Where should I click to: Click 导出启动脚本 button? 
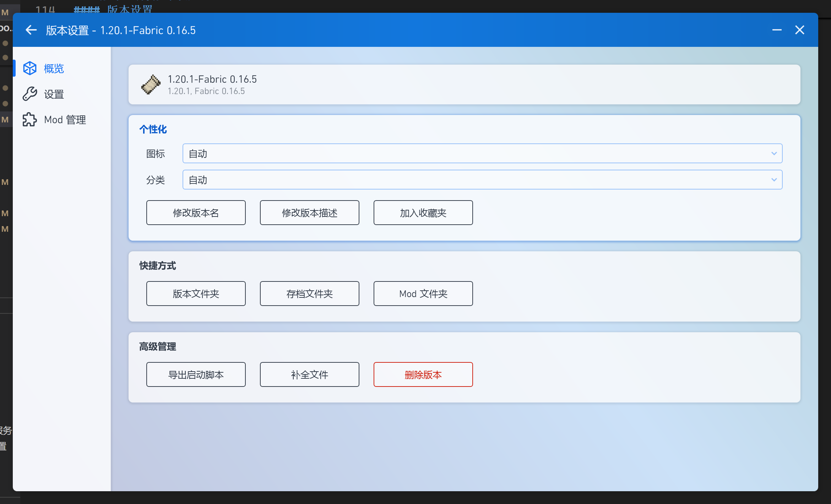(x=196, y=374)
